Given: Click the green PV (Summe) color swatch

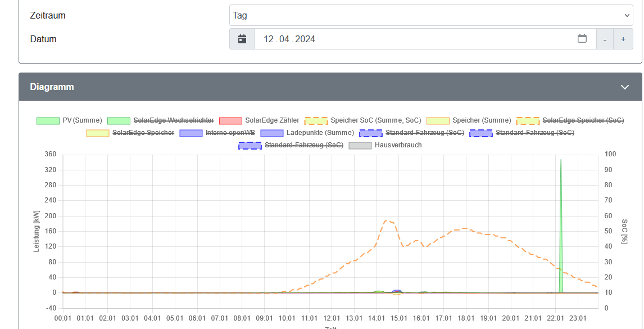Looking at the screenshot, I should coord(48,120).
